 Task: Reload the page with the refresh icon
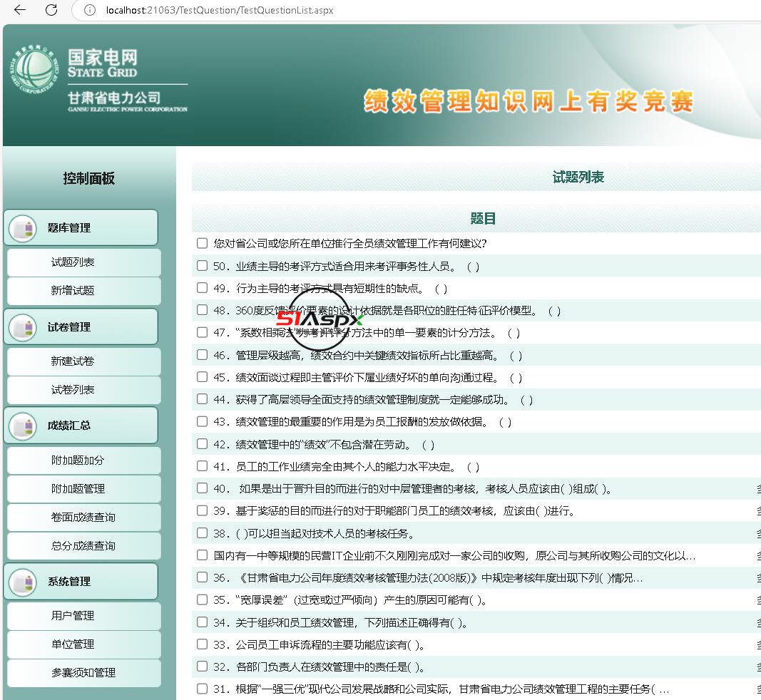click(51, 10)
